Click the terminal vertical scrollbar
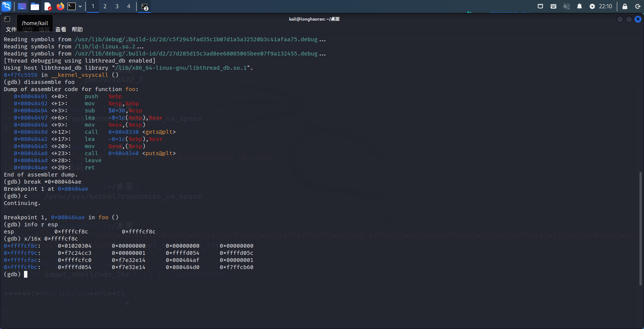This screenshot has height=329, width=644. point(641,229)
